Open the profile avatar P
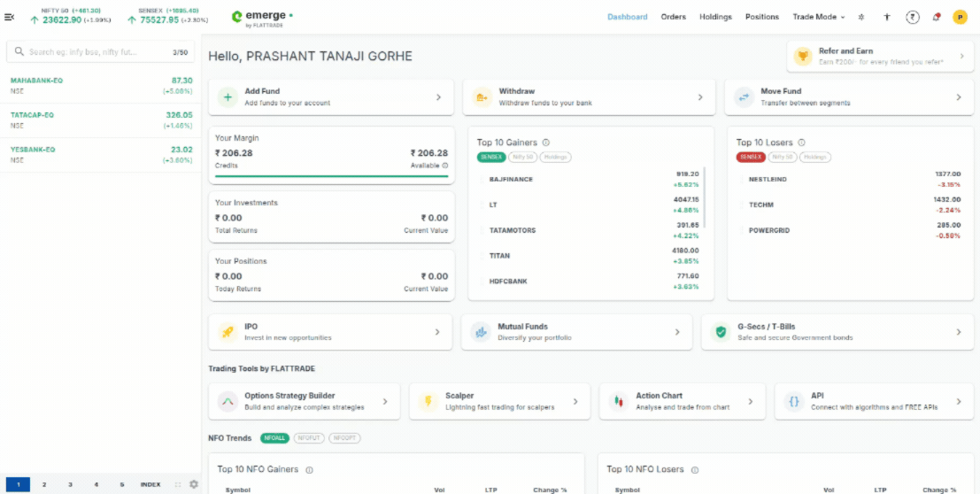980x494 pixels. pyautogui.click(x=960, y=18)
